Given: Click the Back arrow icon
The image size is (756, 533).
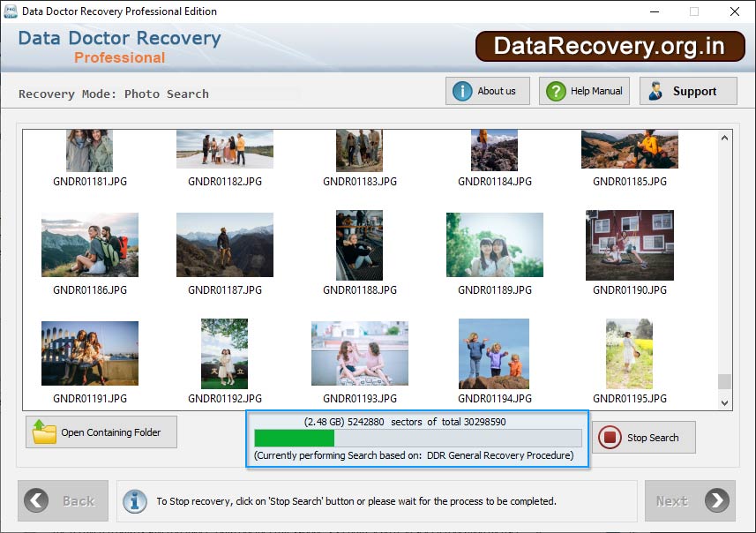Looking at the screenshot, I should (36, 500).
